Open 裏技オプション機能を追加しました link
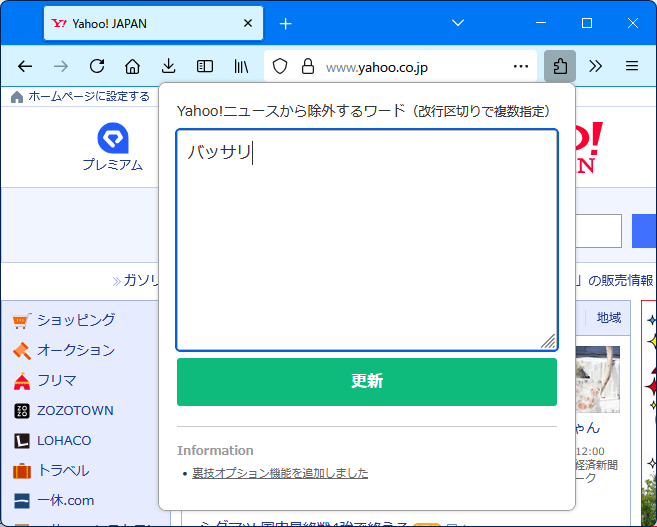The image size is (657, 527). pyautogui.click(x=280, y=473)
